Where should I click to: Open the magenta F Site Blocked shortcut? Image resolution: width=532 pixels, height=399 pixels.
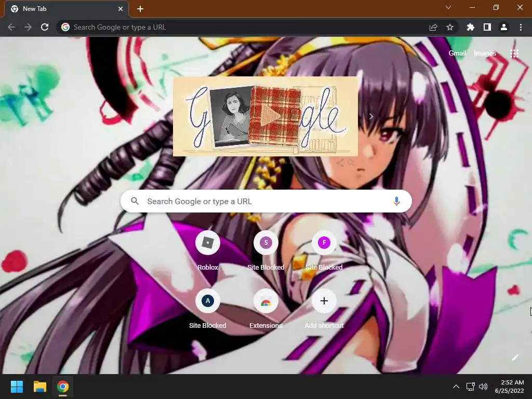(324, 251)
